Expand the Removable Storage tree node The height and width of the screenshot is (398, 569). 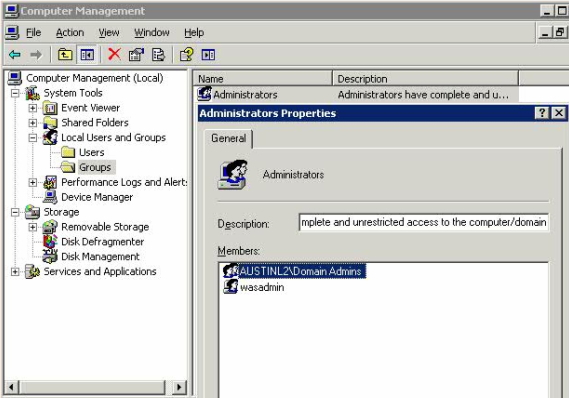coord(33,227)
